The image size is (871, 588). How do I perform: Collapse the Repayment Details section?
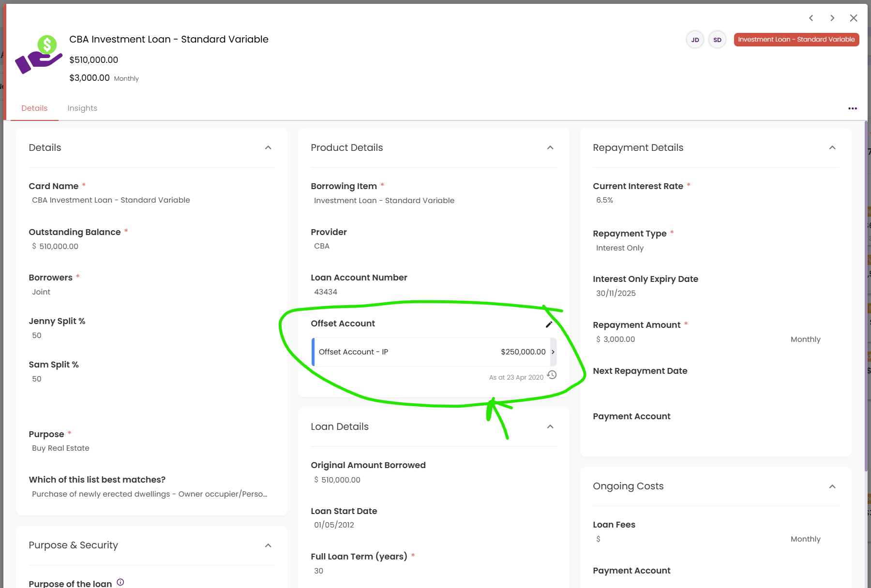coord(832,147)
